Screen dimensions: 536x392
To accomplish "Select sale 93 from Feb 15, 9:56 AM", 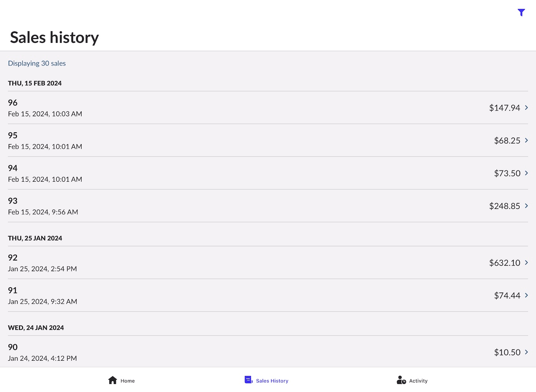I will pyautogui.click(x=230, y=206).
